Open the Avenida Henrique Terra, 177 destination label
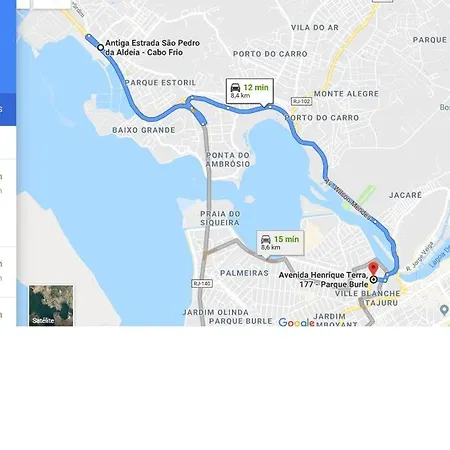 point(323,280)
